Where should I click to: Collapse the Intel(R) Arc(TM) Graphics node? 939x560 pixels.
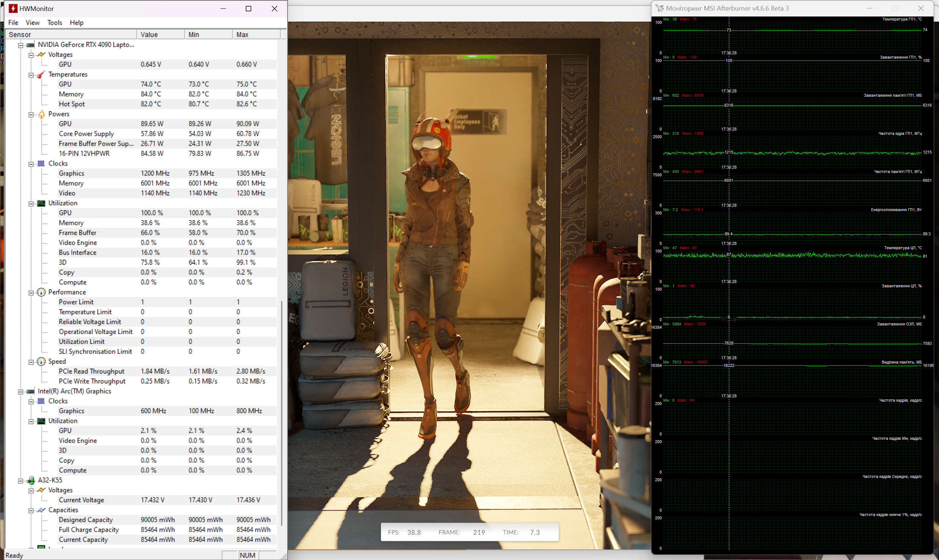pyautogui.click(x=21, y=392)
